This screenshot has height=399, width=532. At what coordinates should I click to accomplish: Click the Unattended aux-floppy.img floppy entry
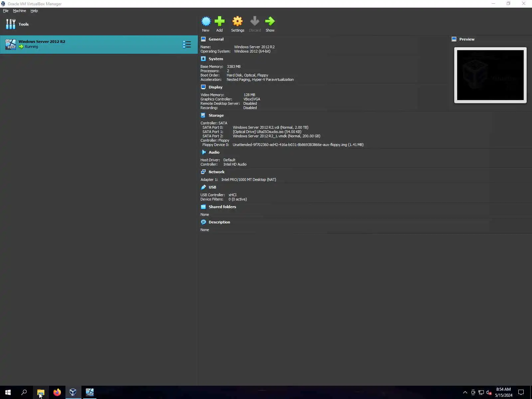(298, 145)
